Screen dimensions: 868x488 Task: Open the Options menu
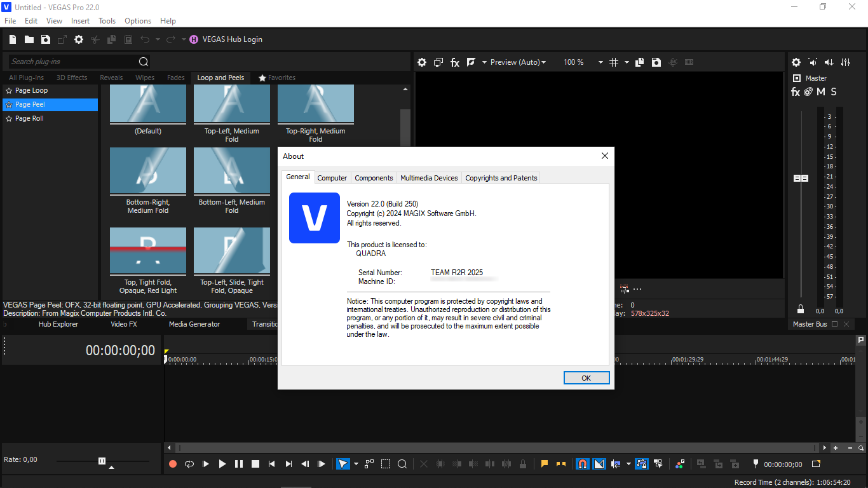138,21
